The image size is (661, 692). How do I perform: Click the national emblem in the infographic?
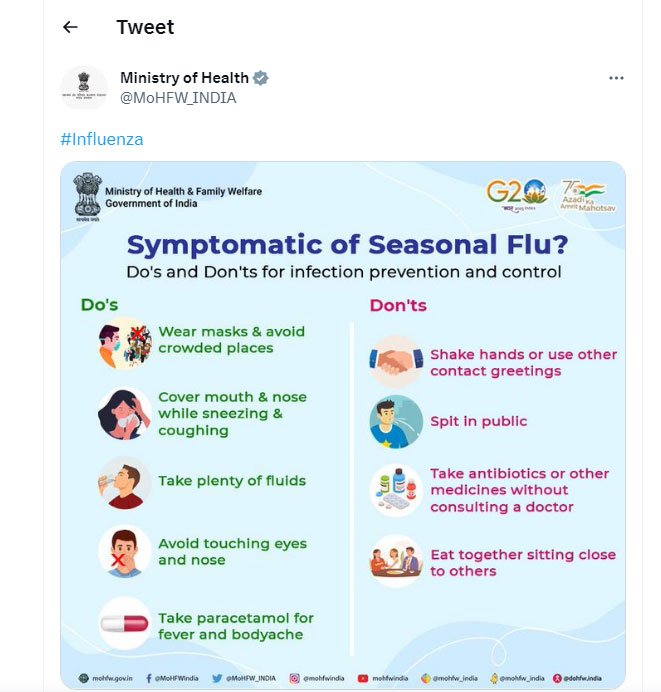(x=87, y=196)
